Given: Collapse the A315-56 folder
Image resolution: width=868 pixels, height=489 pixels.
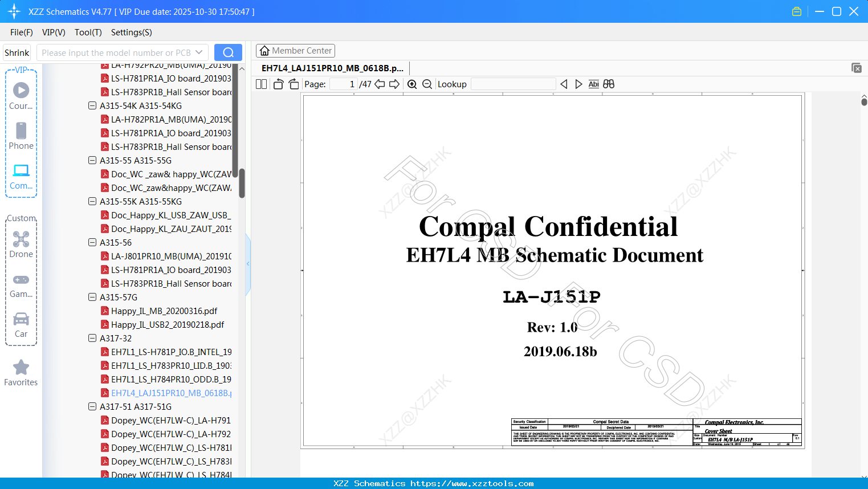Looking at the screenshot, I should (x=92, y=243).
